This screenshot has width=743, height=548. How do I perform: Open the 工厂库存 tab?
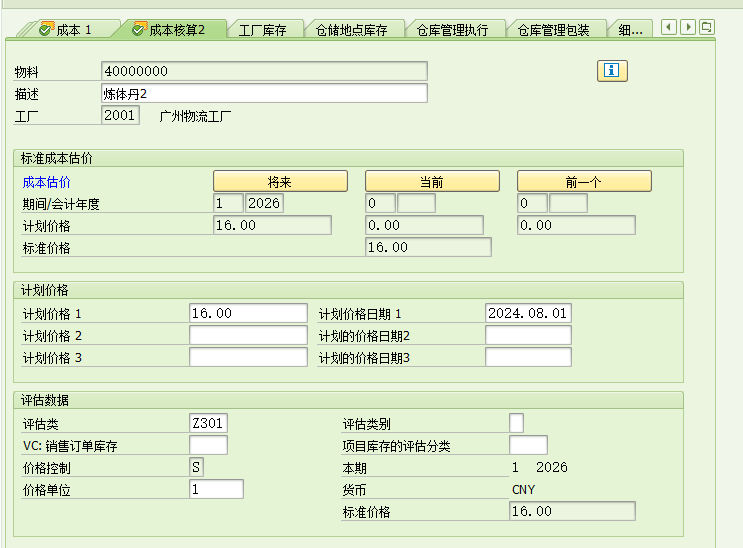262,30
